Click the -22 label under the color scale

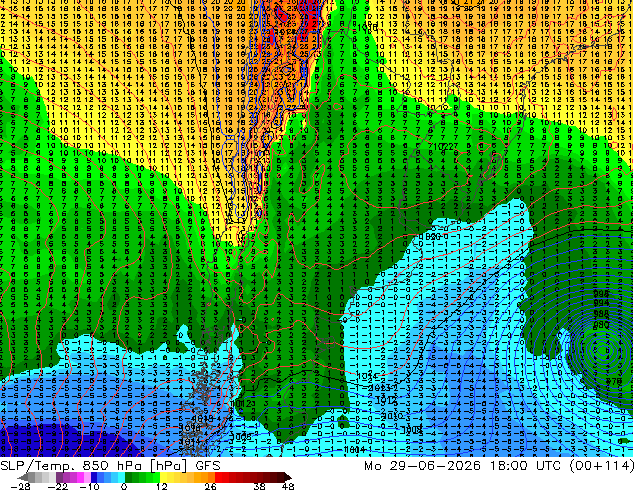pyautogui.click(x=58, y=486)
